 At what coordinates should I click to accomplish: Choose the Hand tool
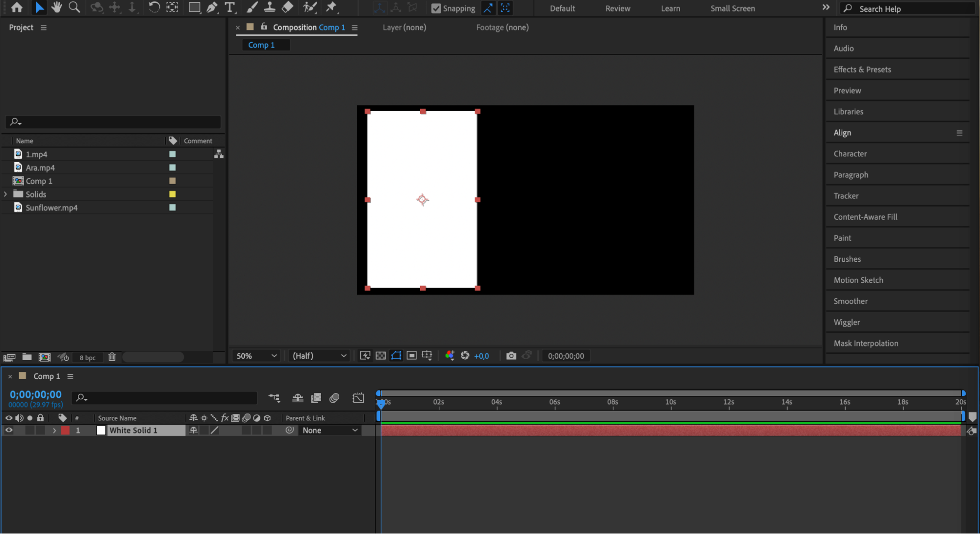point(57,7)
